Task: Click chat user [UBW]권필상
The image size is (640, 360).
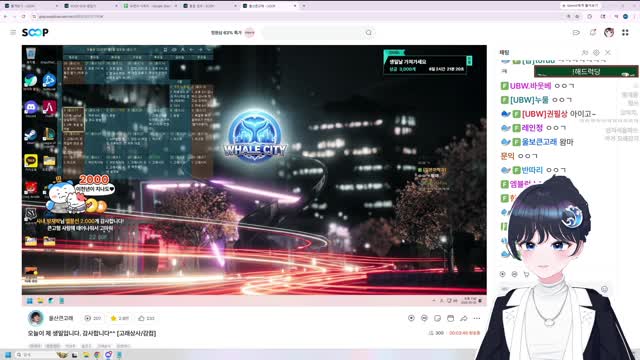Action: click(x=544, y=114)
